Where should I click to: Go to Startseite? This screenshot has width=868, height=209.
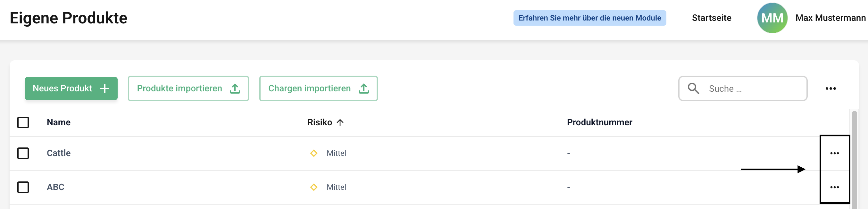tap(711, 18)
